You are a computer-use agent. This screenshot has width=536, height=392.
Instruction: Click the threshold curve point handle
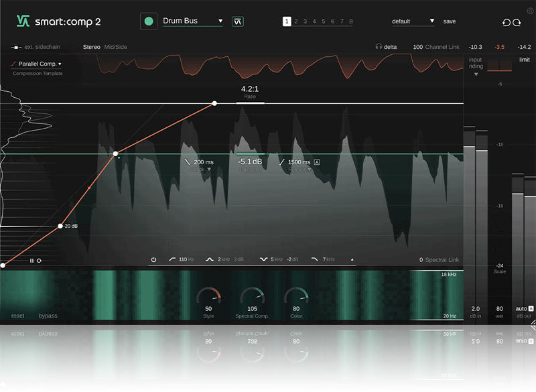pyautogui.click(x=115, y=154)
